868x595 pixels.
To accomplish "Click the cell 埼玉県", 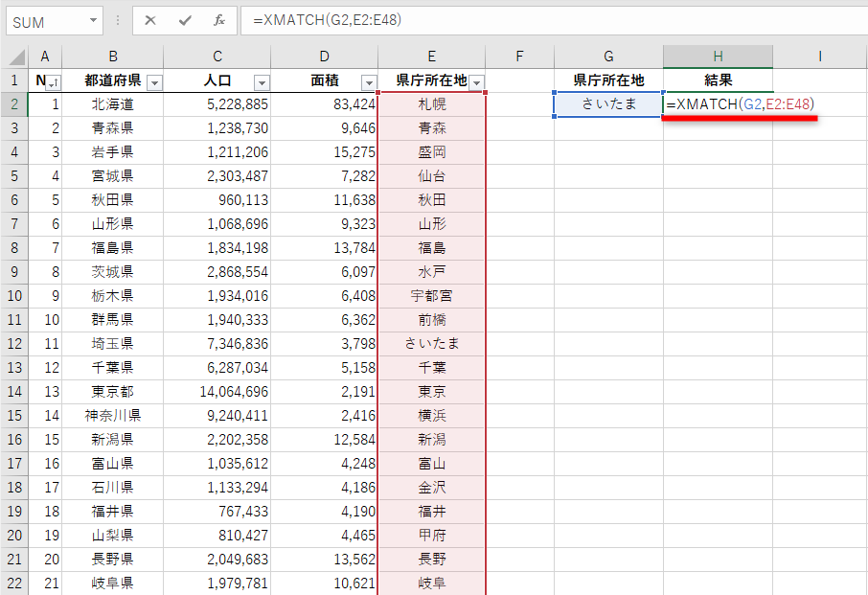I will pyautogui.click(x=113, y=344).
